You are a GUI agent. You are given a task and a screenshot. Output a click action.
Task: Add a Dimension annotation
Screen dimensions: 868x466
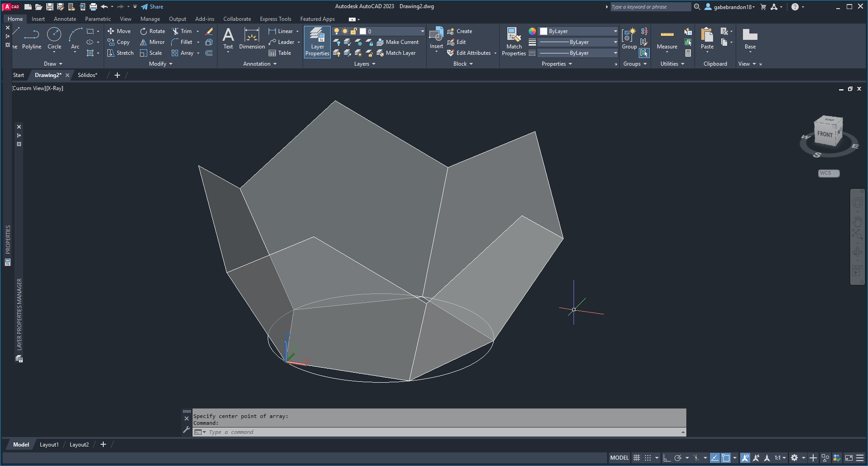coord(252,39)
